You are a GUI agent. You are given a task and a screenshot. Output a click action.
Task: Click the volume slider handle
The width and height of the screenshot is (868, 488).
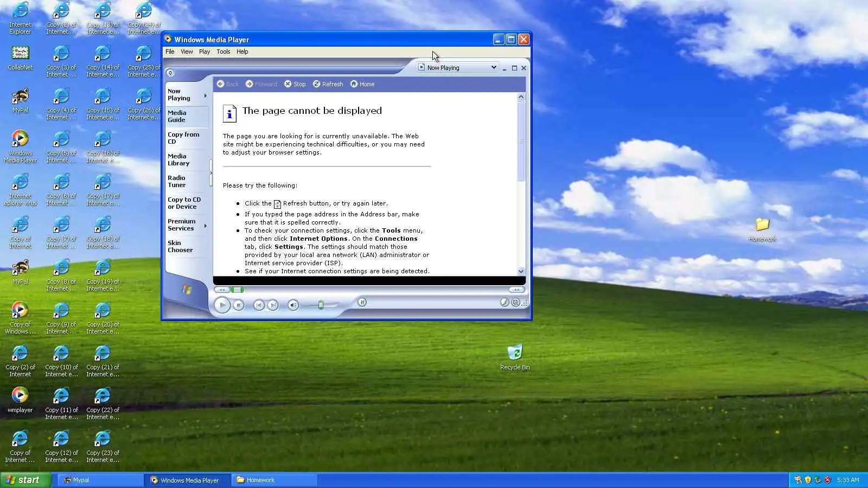click(321, 305)
